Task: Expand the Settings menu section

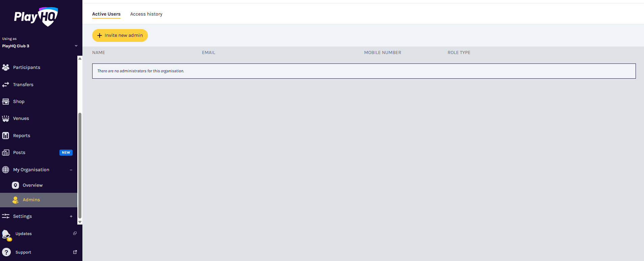Action: pos(71,216)
